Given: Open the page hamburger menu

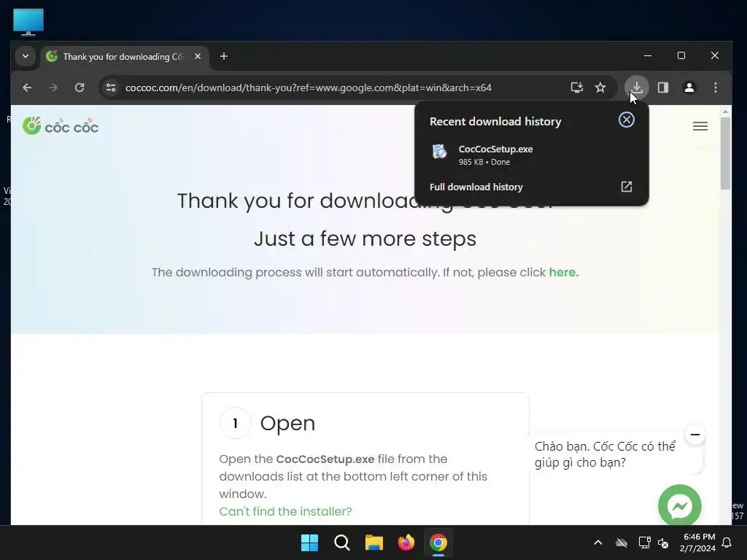Looking at the screenshot, I should 700,126.
